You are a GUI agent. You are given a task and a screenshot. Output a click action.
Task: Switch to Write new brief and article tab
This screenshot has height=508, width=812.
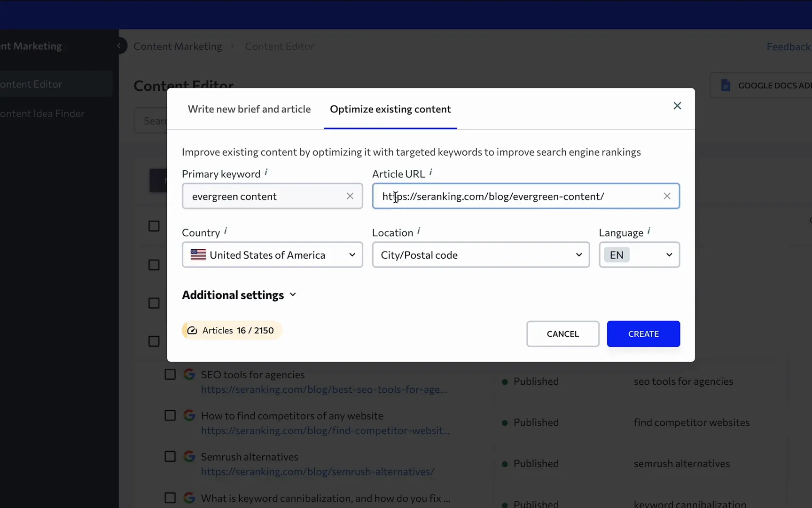point(250,109)
